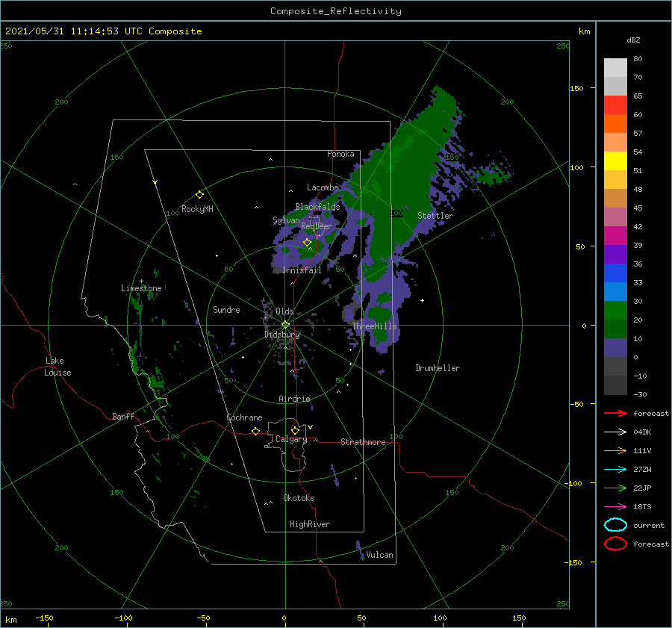Click the 80 dBZ light gray swatch
Screen dimensions: 672x628
pos(615,67)
